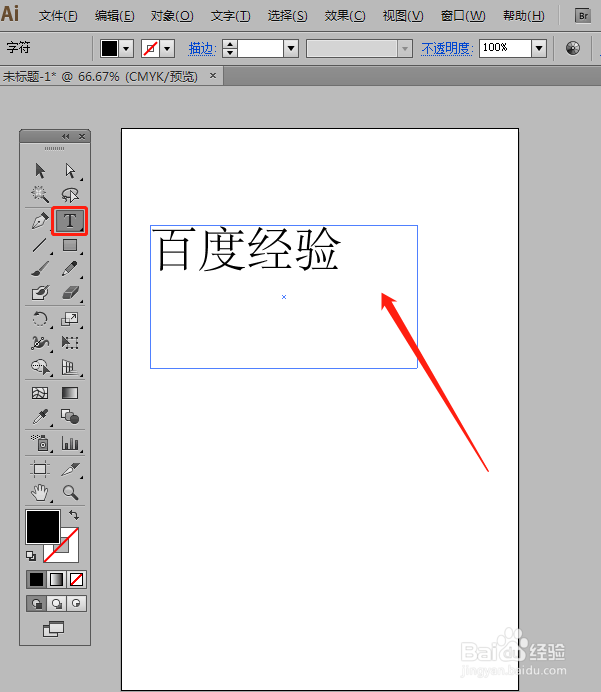The image size is (601, 692).
Task: Launch Adobe Bridge from Br icon
Action: (583, 16)
